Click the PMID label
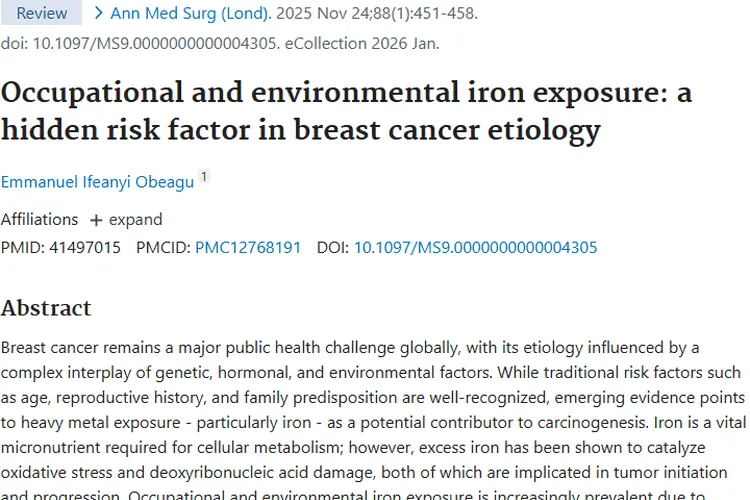 pos(21,247)
